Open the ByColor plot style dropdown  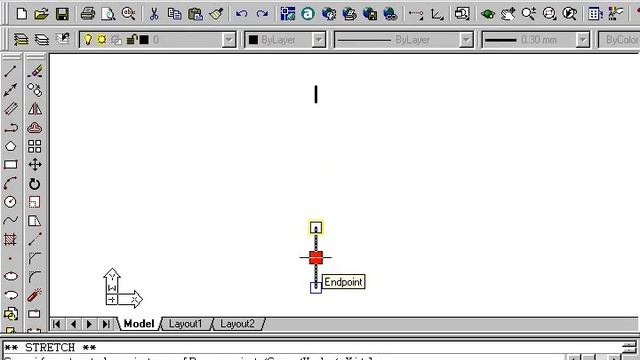pyautogui.click(x=619, y=40)
